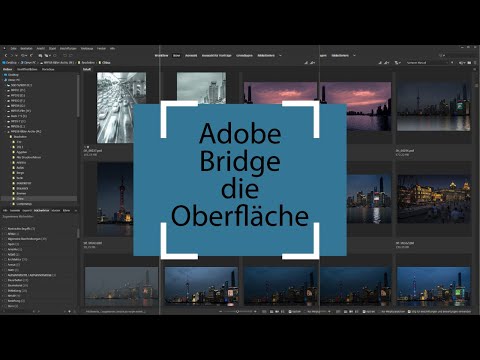480x360 pixels.
Task: Switch to the Bibliotheken workspace
Action: click(266, 55)
